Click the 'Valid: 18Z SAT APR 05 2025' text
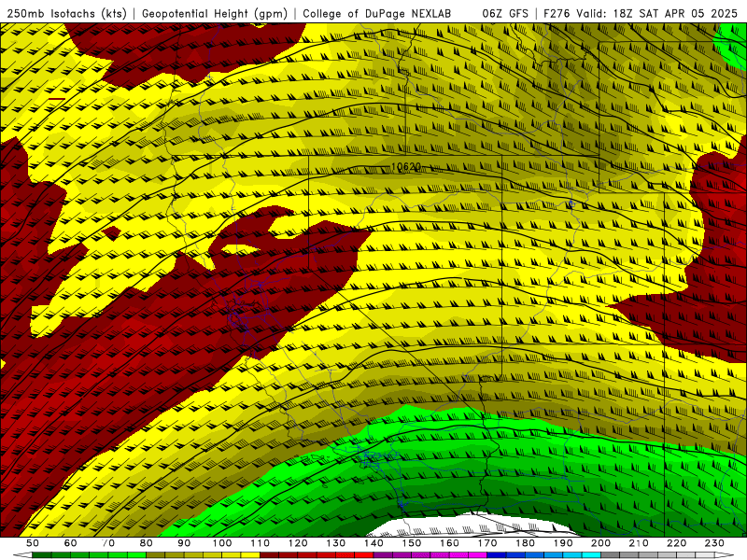This screenshot has width=747, height=560. (657, 14)
